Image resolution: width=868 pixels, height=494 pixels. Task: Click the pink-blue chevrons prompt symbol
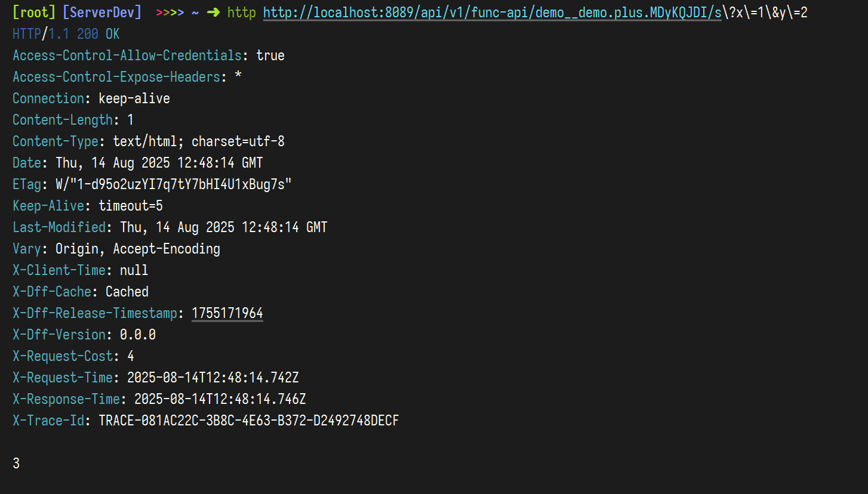tap(170, 13)
